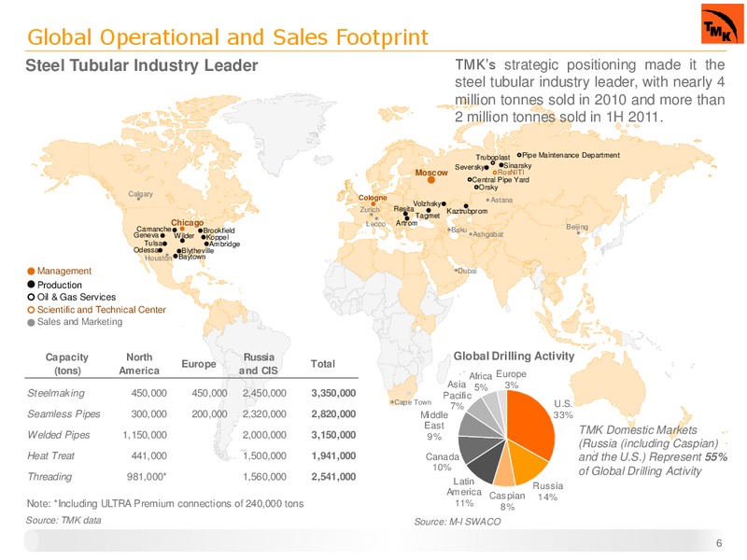Screen dimensions: 747x560
Task: Click the '200,000' Seamless Pipes Europe cell
Action: point(209,414)
